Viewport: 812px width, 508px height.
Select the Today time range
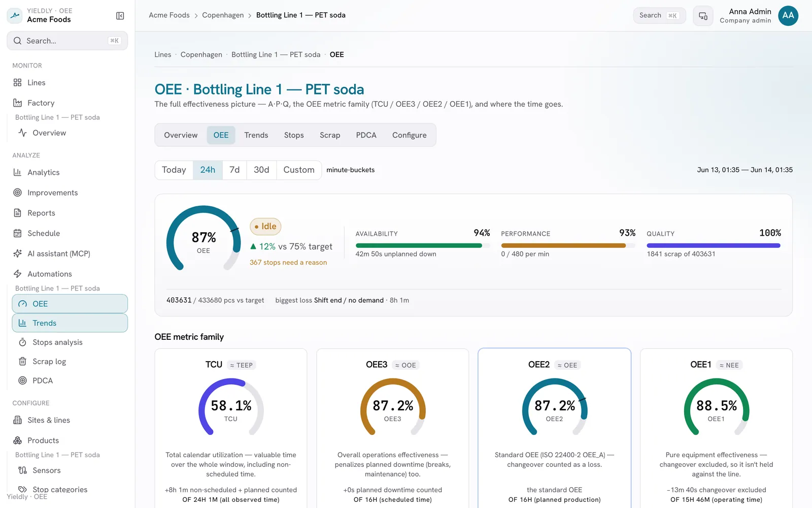pyautogui.click(x=174, y=170)
